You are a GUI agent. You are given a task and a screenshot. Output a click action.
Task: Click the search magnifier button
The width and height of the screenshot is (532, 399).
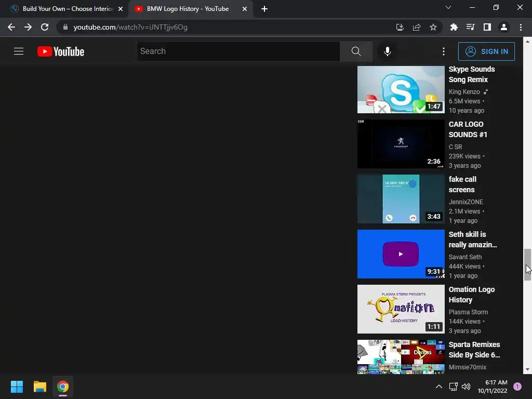click(356, 51)
